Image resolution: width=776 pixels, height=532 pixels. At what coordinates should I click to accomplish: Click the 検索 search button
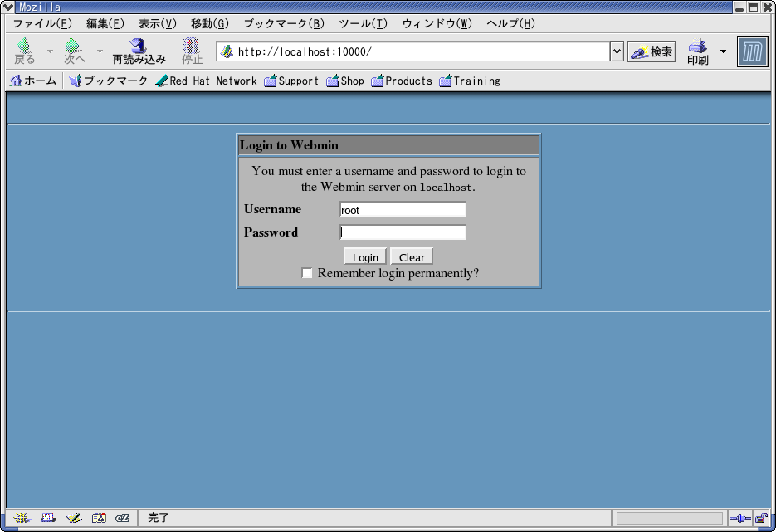652,51
